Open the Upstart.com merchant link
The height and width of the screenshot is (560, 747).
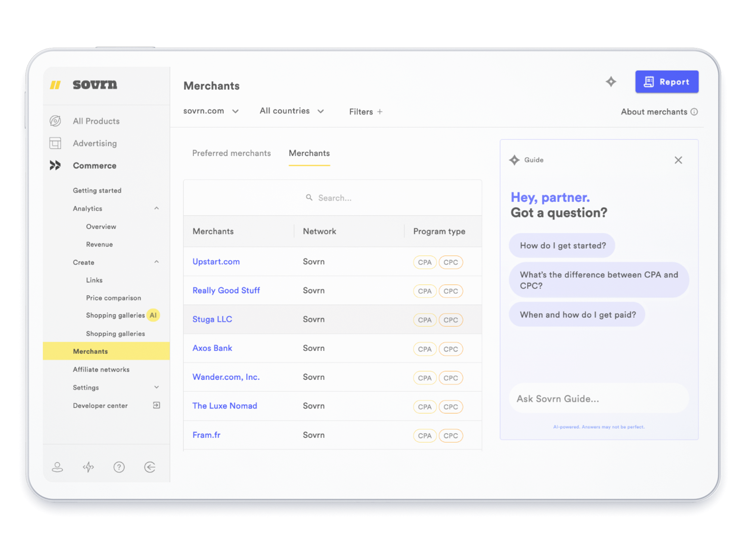[x=216, y=262]
